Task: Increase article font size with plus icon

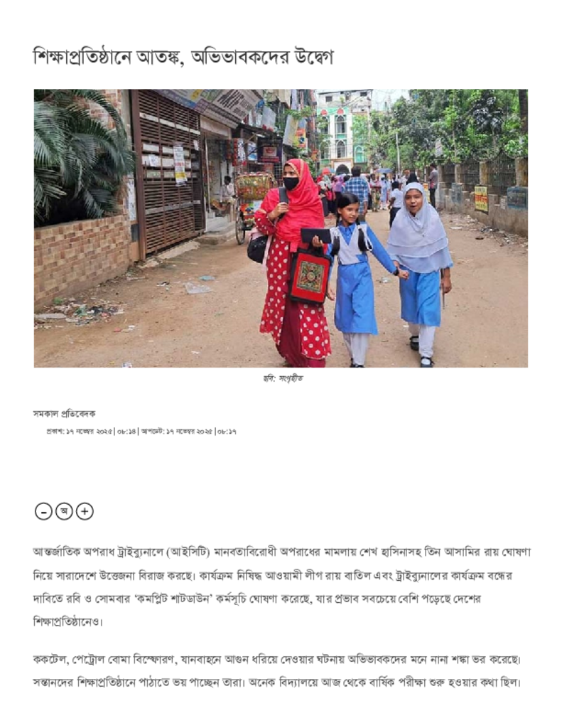Action: 85,512
